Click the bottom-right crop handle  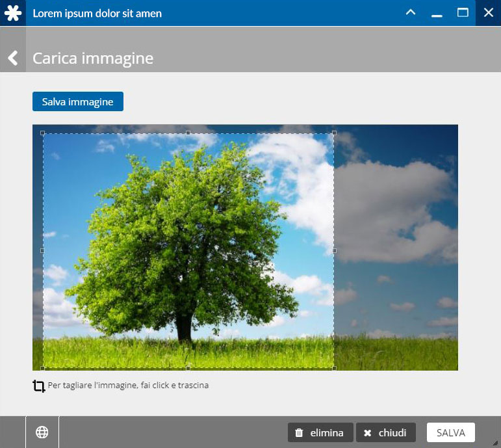pos(334,369)
